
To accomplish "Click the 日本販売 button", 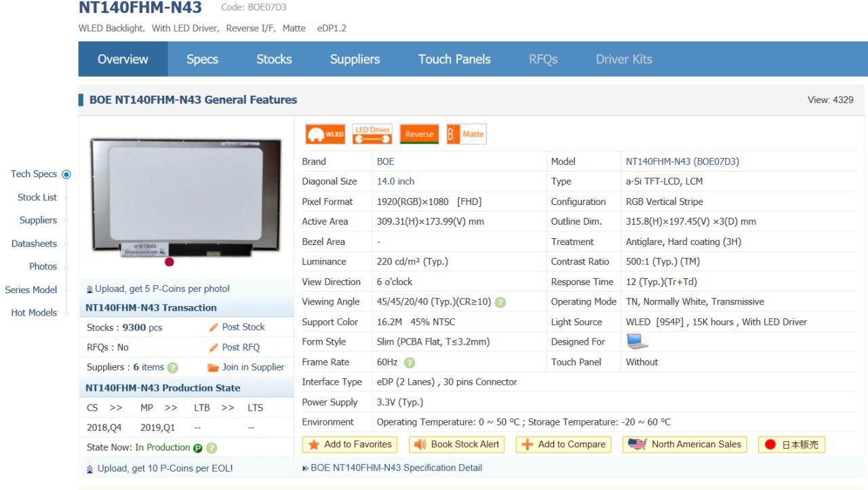I will pos(791,445).
